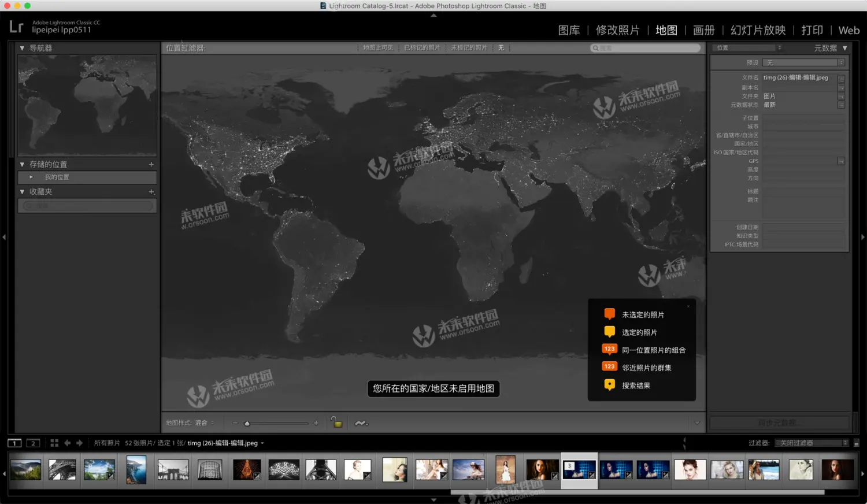Click the magnifier icon in location search box
Viewport: 867px width, 504px height.
[x=595, y=48]
